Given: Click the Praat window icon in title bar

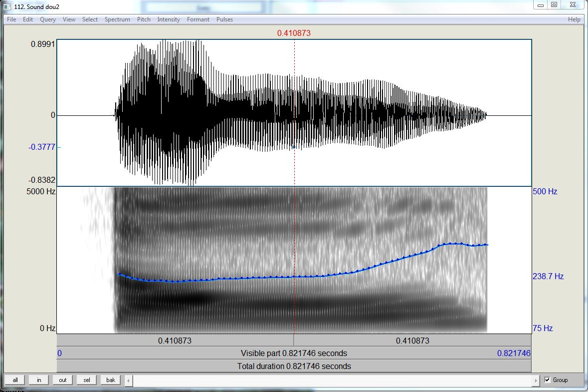Looking at the screenshot, I should tap(7, 7).
